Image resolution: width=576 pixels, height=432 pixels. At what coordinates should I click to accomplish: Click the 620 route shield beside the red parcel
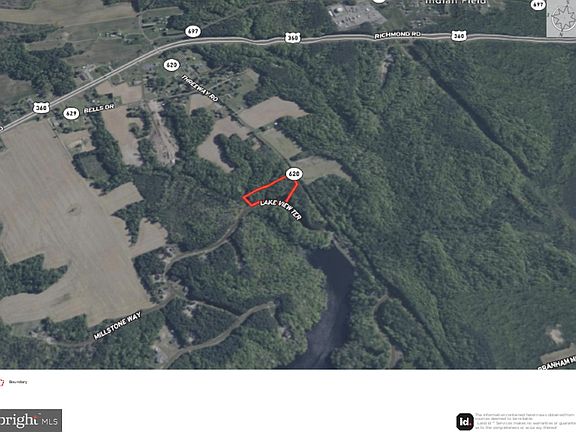(x=294, y=174)
